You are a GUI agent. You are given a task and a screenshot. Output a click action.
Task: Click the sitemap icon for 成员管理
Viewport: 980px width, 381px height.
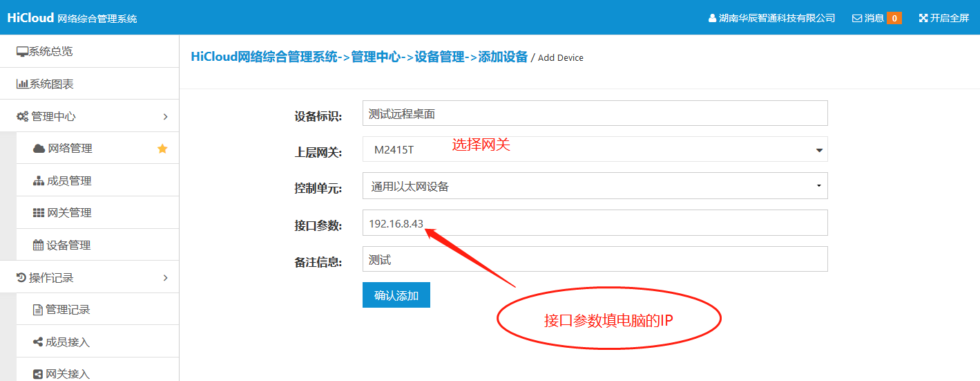[x=39, y=181]
